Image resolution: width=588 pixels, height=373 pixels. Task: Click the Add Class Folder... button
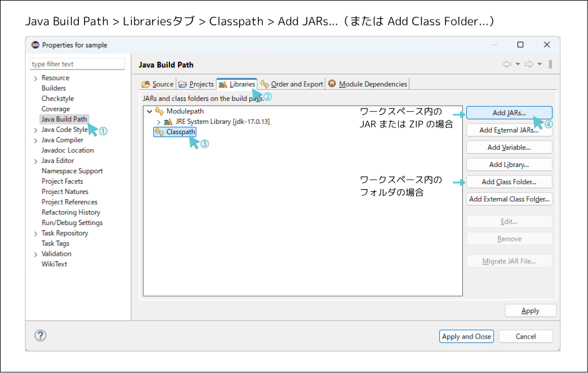[509, 182]
